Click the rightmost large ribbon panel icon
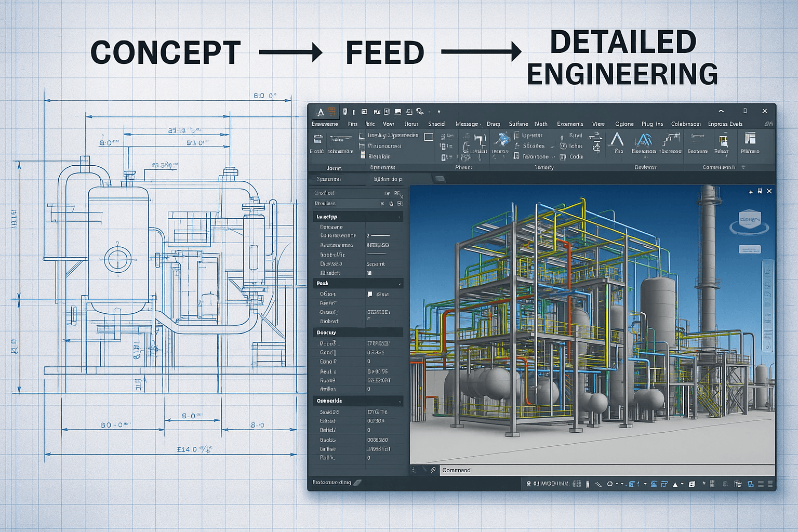Image resolution: width=798 pixels, height=532 pixels. (750, 139)
